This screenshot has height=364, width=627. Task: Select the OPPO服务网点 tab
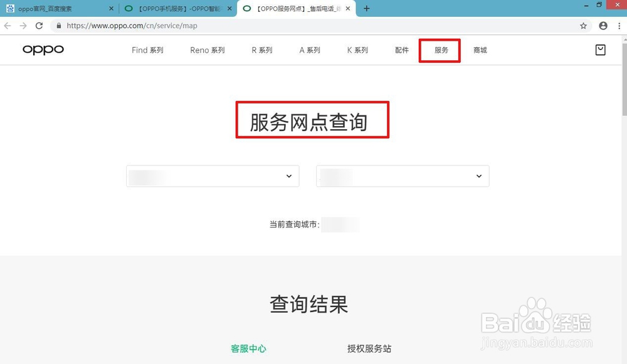(297, 8)
